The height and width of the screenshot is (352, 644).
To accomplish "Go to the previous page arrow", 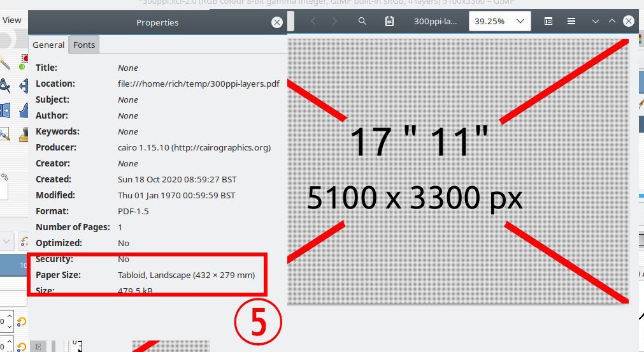I will [313, 21].
